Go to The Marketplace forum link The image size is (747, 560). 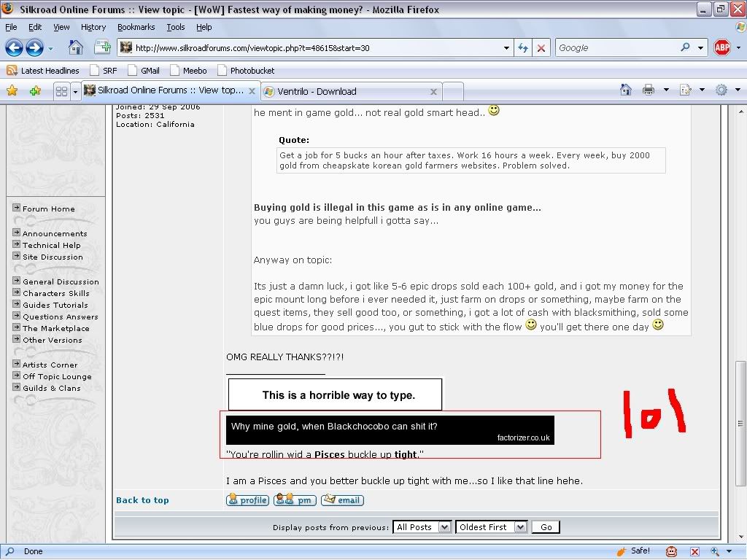point(55,329)
